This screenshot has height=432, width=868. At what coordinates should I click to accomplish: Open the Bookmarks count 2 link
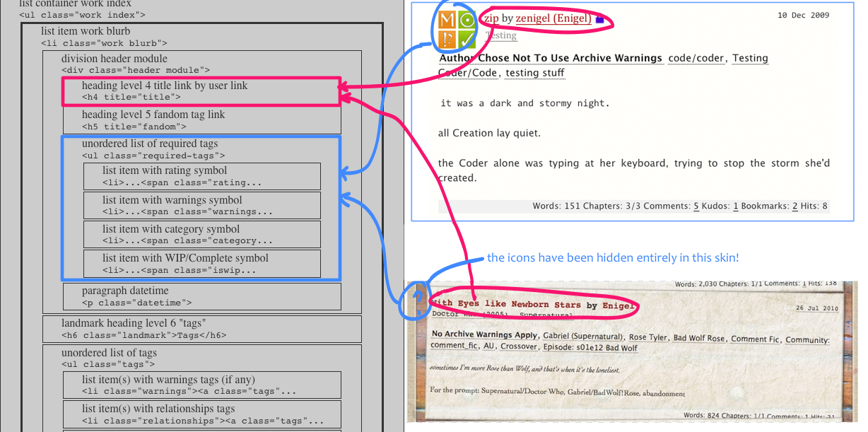(794, 206)
